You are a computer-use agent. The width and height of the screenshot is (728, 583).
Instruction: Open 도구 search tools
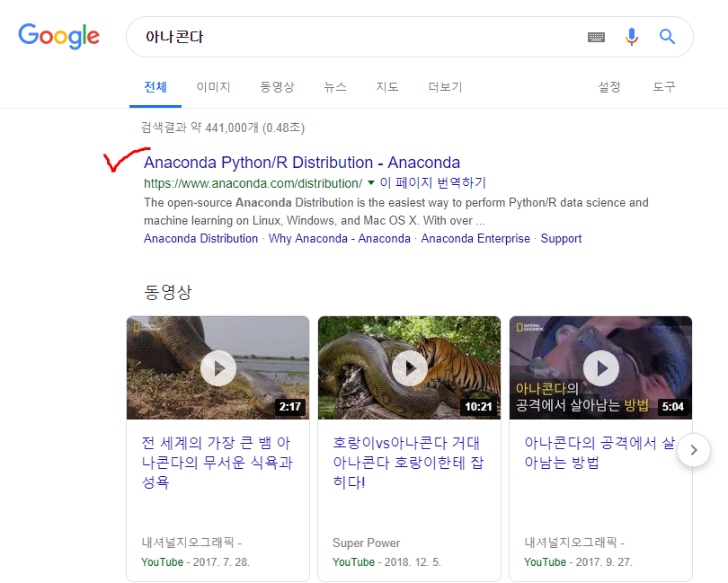point(663,87)
